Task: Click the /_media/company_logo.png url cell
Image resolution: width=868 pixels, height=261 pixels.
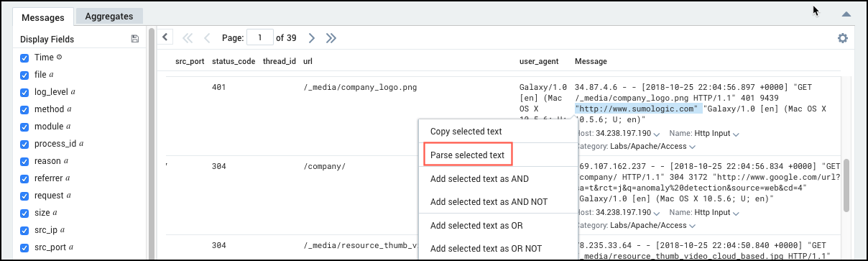Action: click(x=360, y=87)
